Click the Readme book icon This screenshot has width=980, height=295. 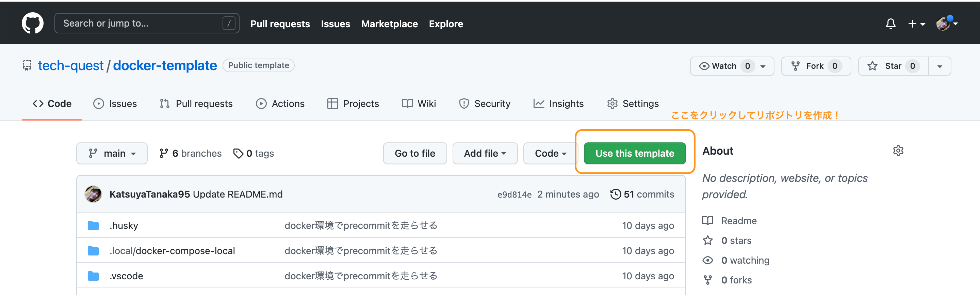coord(708,221)
